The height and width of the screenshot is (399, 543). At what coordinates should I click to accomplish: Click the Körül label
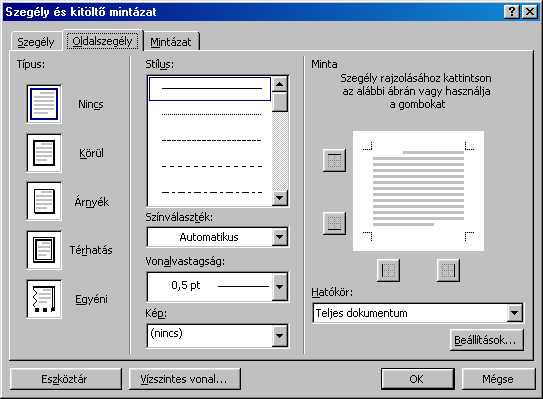(91, 153)
